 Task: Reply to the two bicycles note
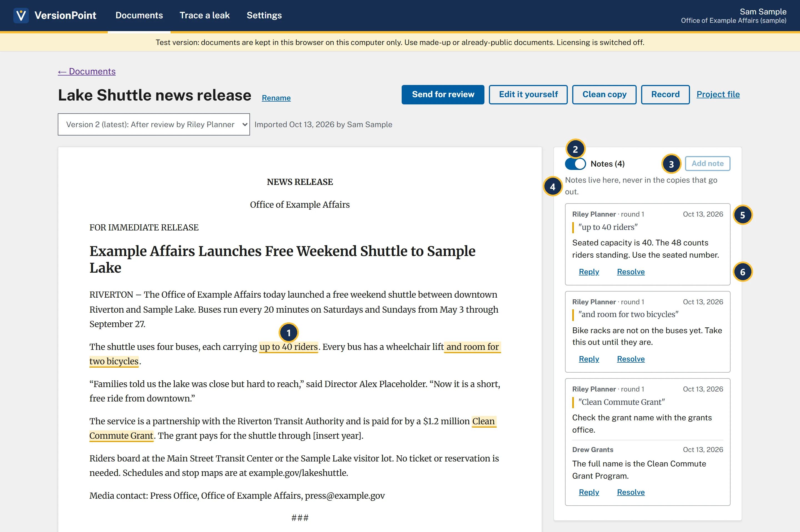coord(589,359)
